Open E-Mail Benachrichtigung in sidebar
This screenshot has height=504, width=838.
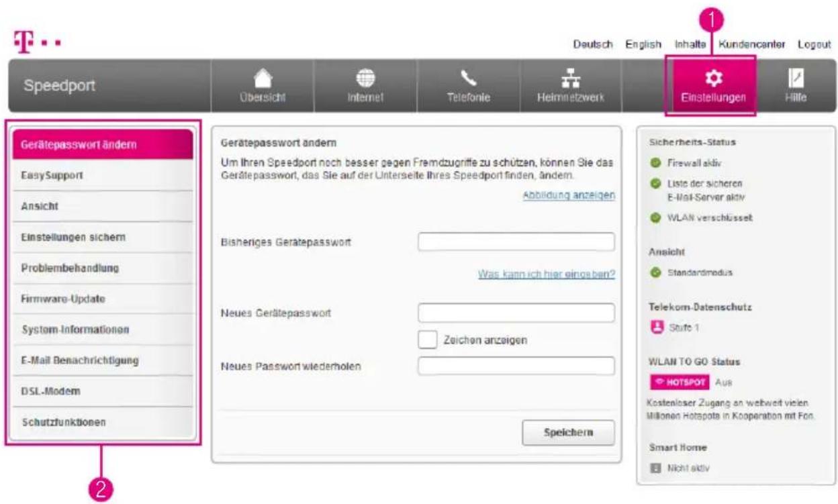coord(103,361)
